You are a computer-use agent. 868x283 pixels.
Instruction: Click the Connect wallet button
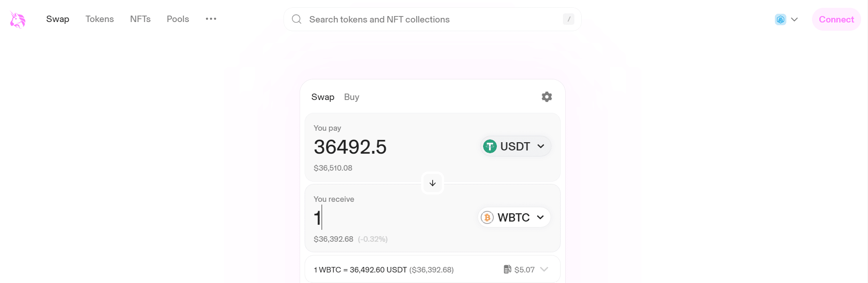pos(836,19)
